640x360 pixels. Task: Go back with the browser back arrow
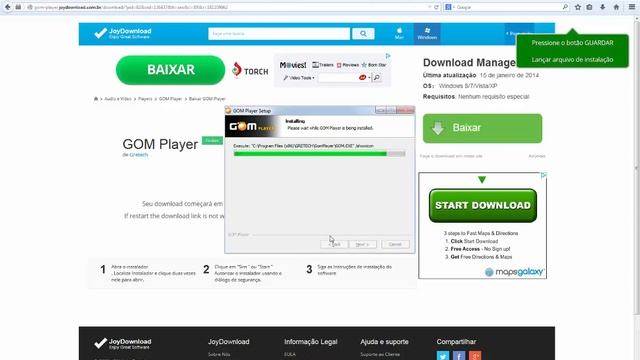7,7
